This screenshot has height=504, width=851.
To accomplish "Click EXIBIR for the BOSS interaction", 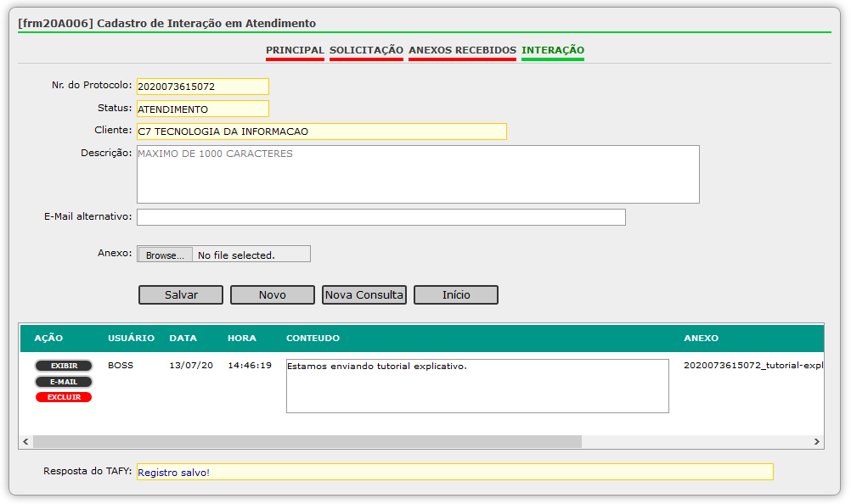I will coord(64,366).
